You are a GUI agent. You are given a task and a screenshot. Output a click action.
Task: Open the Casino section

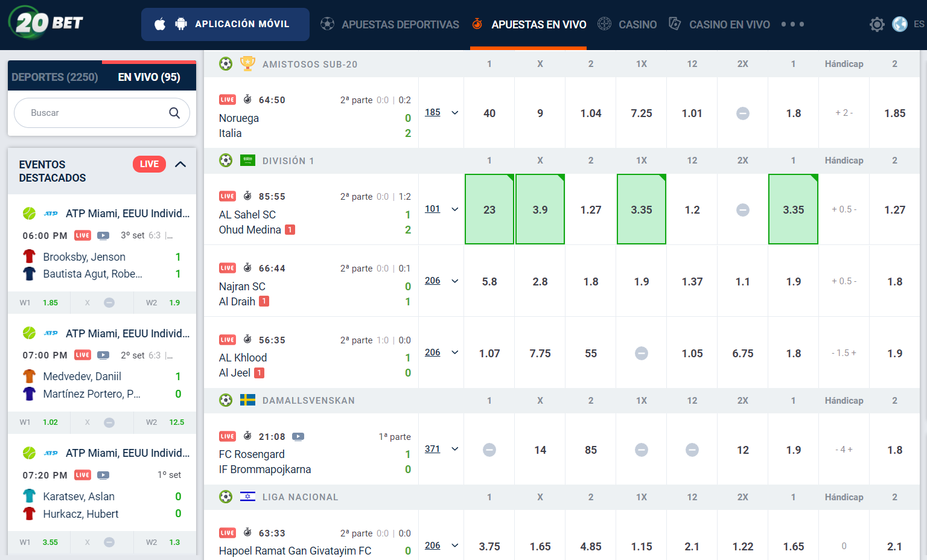coord(627,24)
